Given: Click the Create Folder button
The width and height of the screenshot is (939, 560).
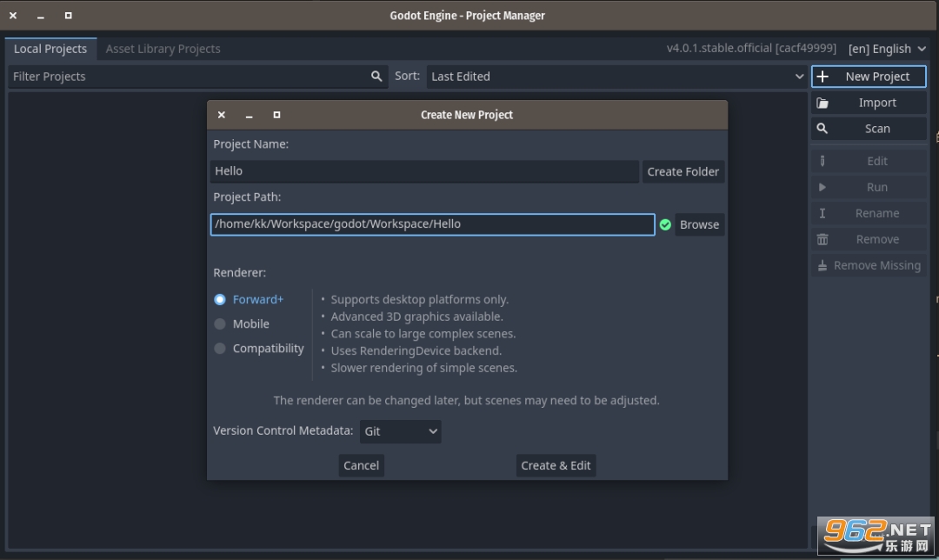Looking at the screenshot, I should pyautogui.click(x=683, y=171).
